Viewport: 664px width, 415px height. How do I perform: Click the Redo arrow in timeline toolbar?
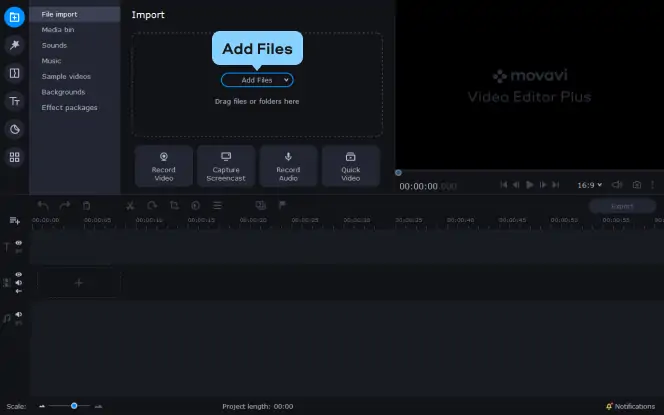65,205
